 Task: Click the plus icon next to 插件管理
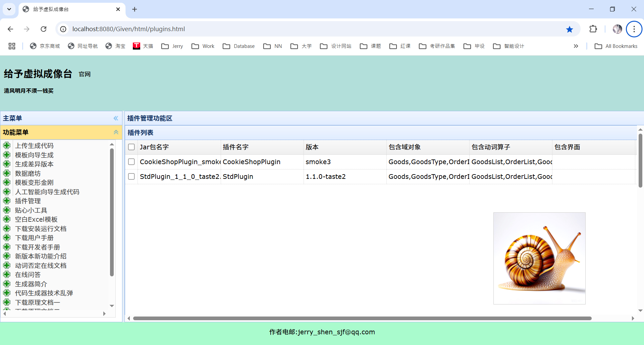click(7, 201)
